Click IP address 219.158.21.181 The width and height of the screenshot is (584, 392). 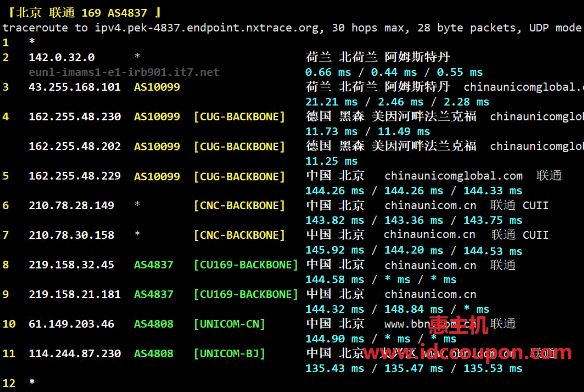[74, 294]
